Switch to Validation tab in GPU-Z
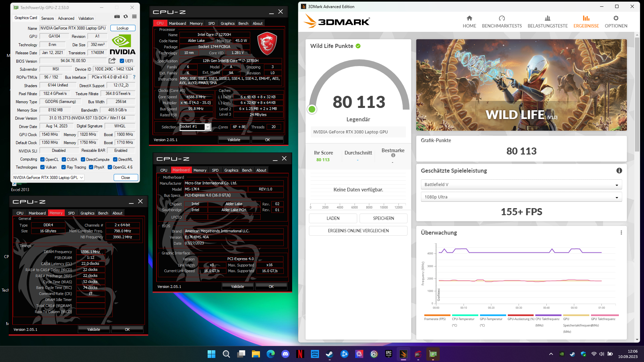Screen dimensions: 644x362 point(86,18)
